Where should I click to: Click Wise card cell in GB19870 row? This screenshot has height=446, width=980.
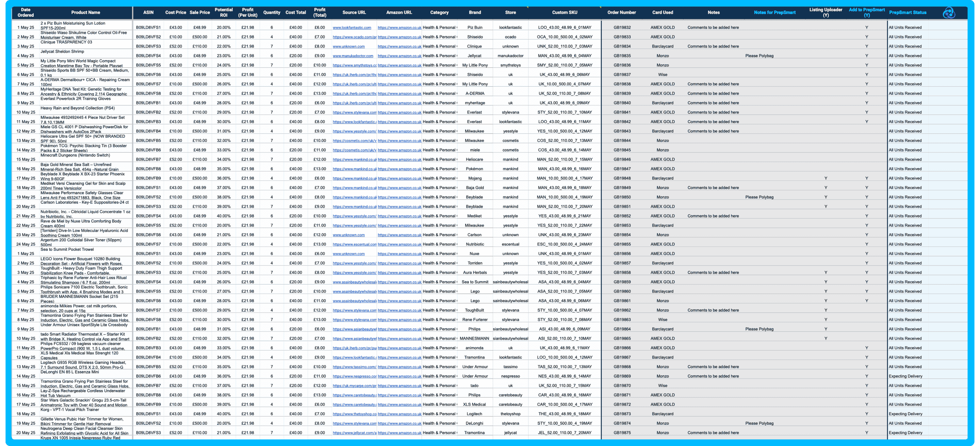(x=663, y=386)
